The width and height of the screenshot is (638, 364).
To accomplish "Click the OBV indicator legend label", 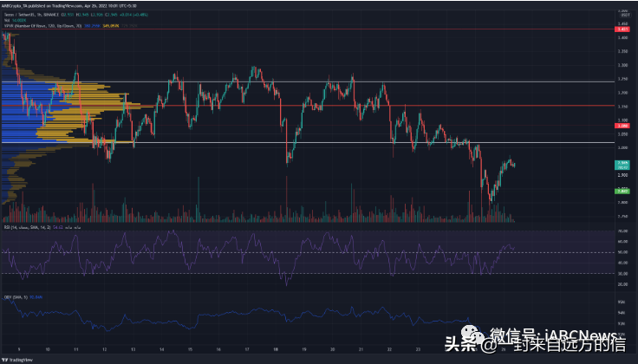I will click(x=16, y=297).
